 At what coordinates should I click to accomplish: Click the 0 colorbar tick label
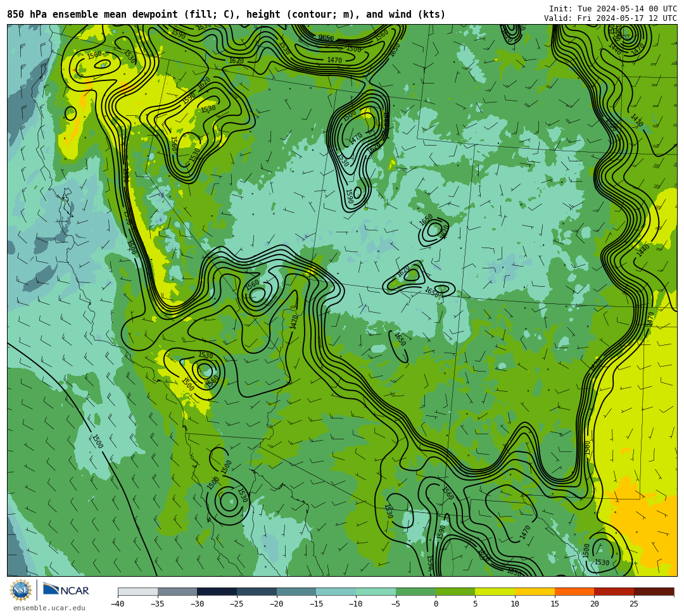(436, 604)
